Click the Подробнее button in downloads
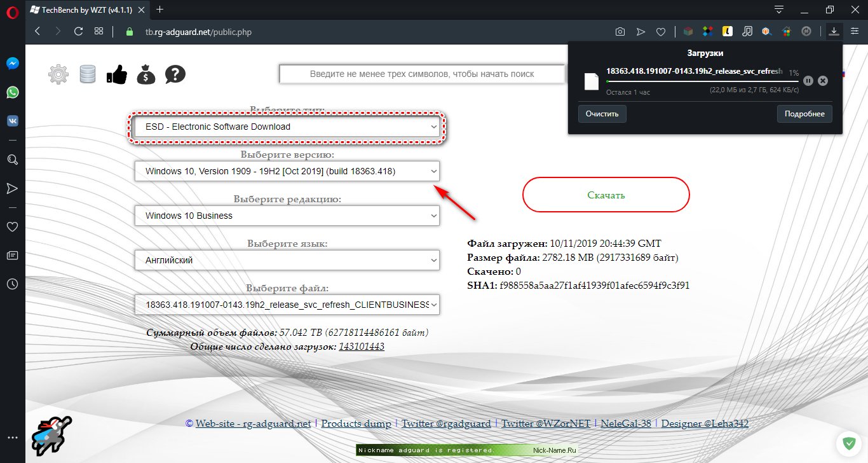Viewport: 868px width, 463px height. coord(804,114)
